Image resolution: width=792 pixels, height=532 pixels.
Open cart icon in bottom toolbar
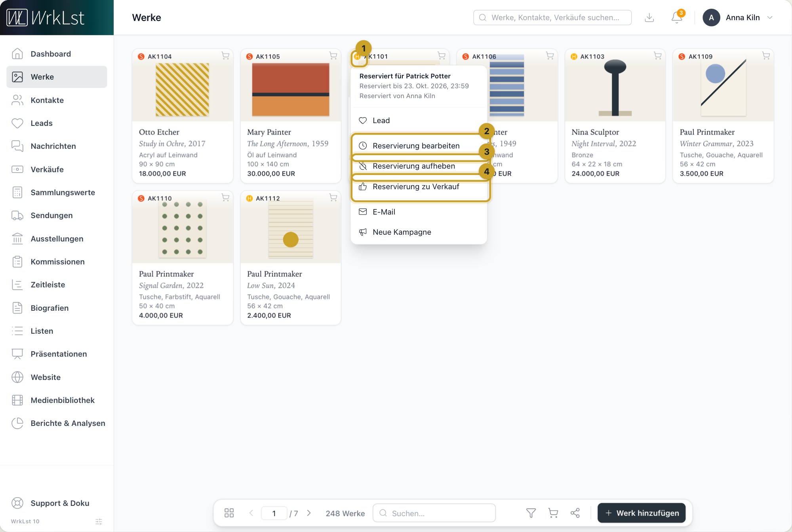pyautogui.click(x=553, y=513)
